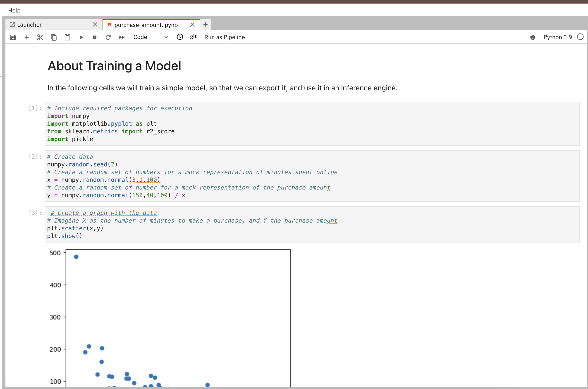Click the clock icon in notebook toolbar

pyautogui.click(x=180, y=37)
